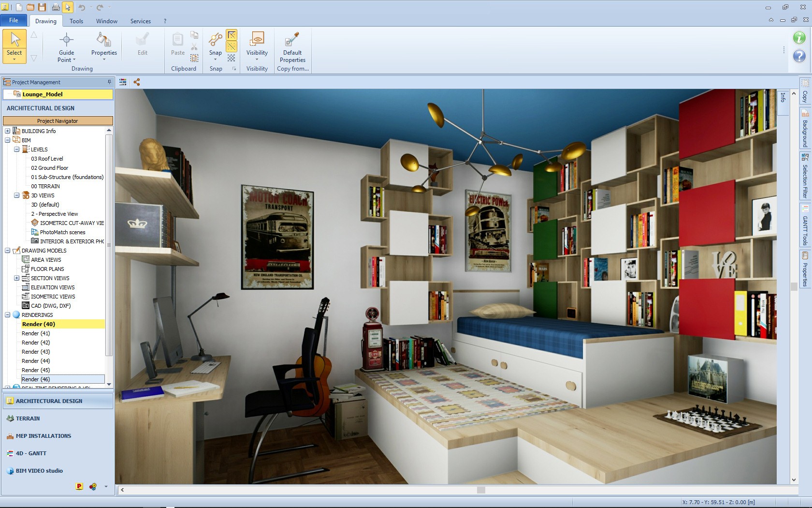Click the arrow cursor icon in quick access toolbar
The width and height of the screenshot is (812, 508).
68,7
